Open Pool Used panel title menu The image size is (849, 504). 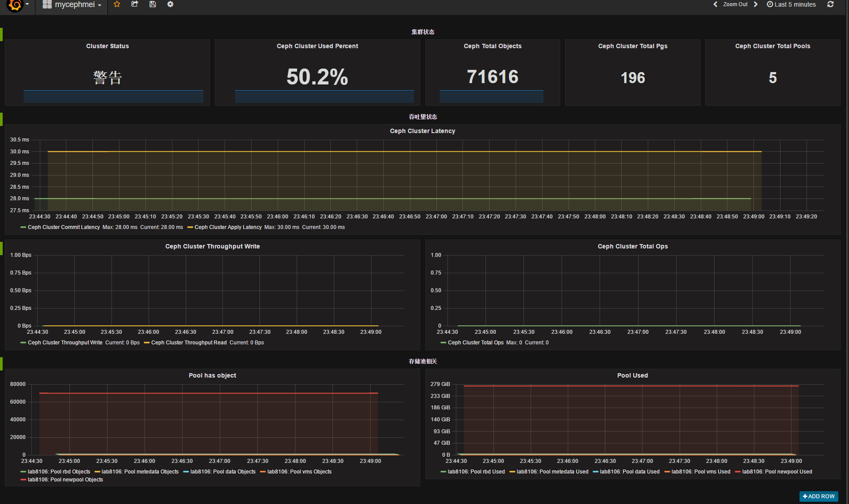coord(632,375)
